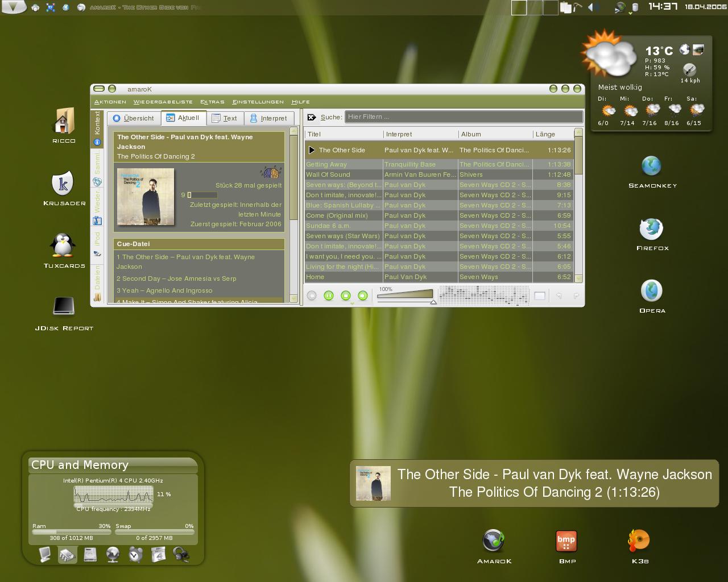The width and height of the screenshot is (728, 582).
Task: Select the 'Home' track row
Action: [439, 277]
